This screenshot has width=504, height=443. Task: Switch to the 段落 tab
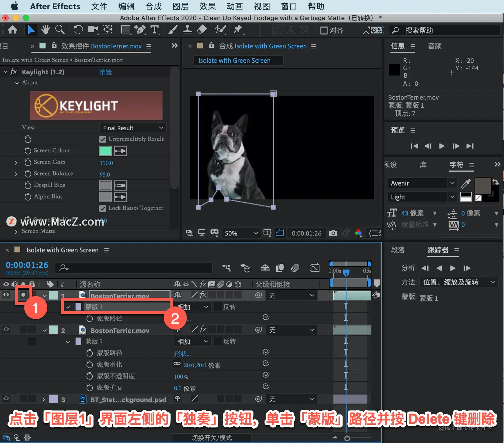[x=398, y=250]
